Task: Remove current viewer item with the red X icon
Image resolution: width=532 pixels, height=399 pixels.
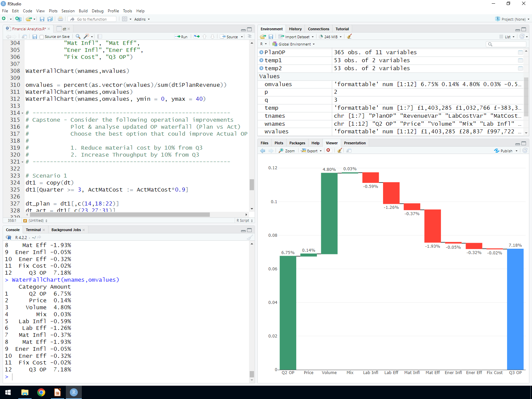Action: coord(328,150)
